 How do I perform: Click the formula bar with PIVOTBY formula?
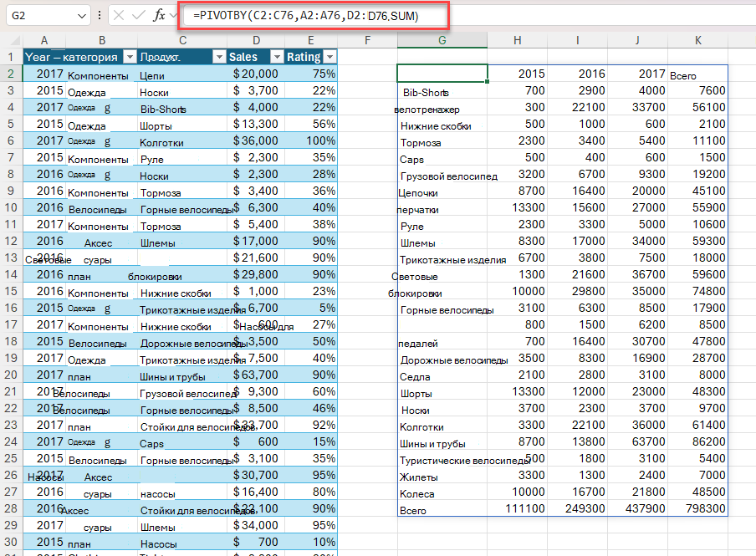tap(314, 15)
